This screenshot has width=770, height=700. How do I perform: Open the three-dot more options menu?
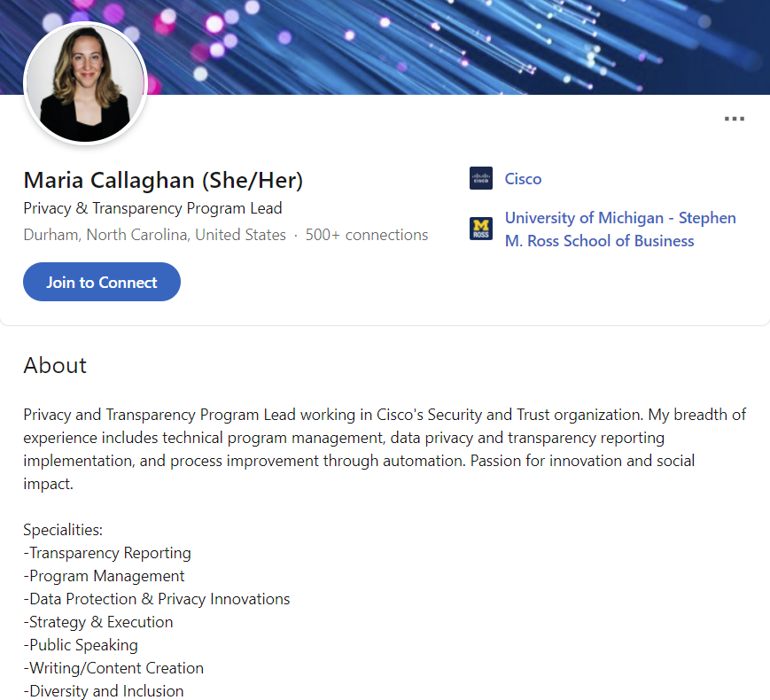click(x=735, y=119)
